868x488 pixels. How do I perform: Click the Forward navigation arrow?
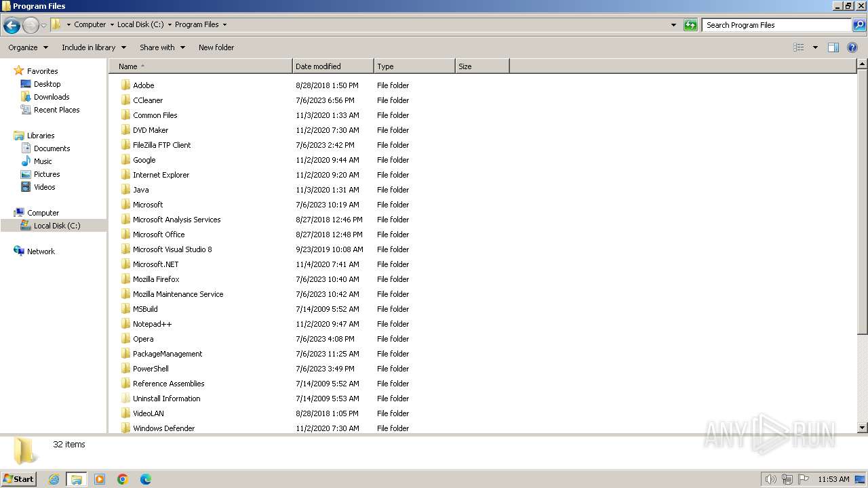pyautogui.click(x=31, y=26)
